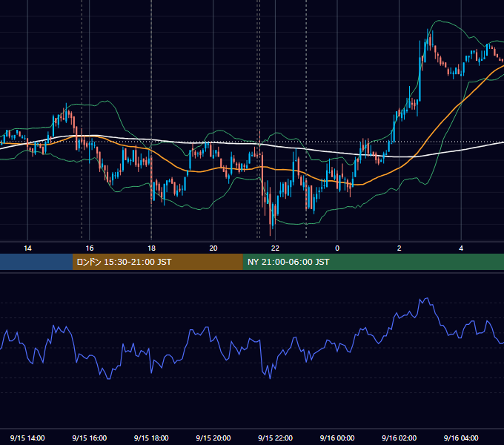
Task: Click the 9/15 22:00 date label
Action: (x=275, y=438)
